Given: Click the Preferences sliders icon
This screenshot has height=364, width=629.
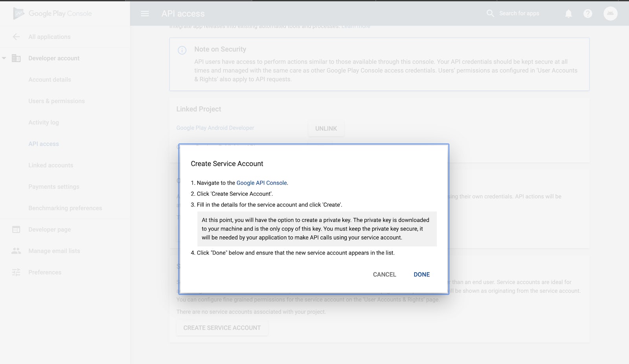Looking at the screenshot, I should [16, 273].
